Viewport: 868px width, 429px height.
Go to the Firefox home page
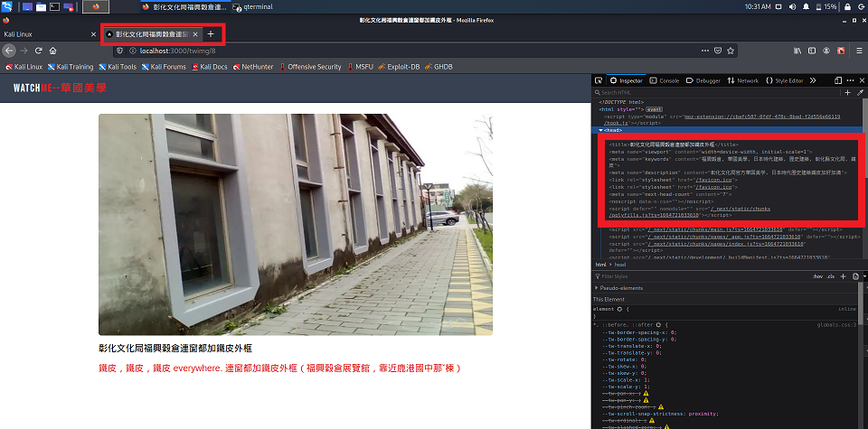[53, 51]
